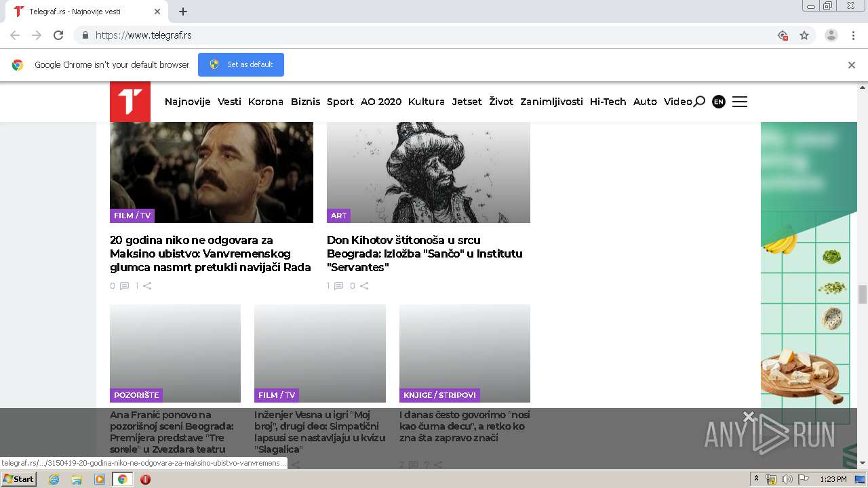
Task: Open Chrome profile avatar
Action: (x=831, y=35)
